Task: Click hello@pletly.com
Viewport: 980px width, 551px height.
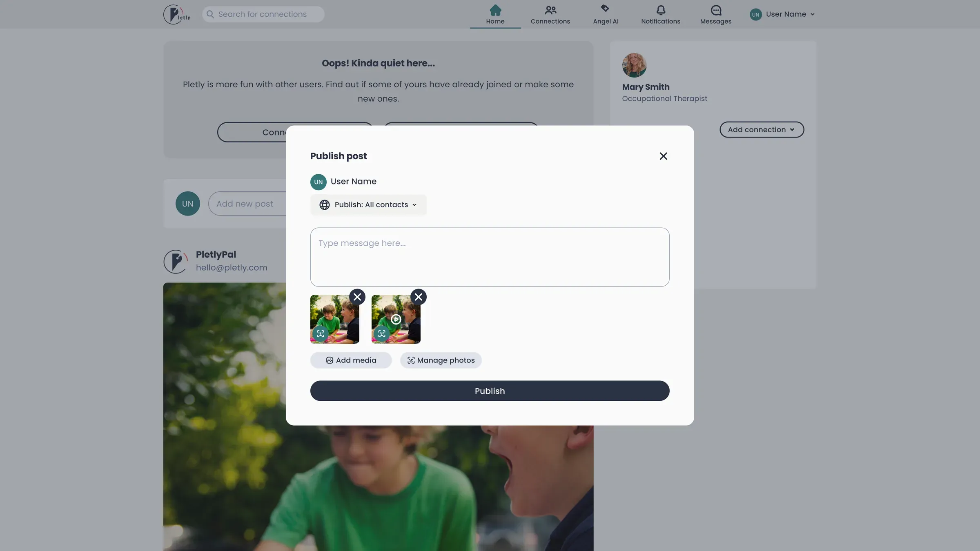Action: click(232, 268)
